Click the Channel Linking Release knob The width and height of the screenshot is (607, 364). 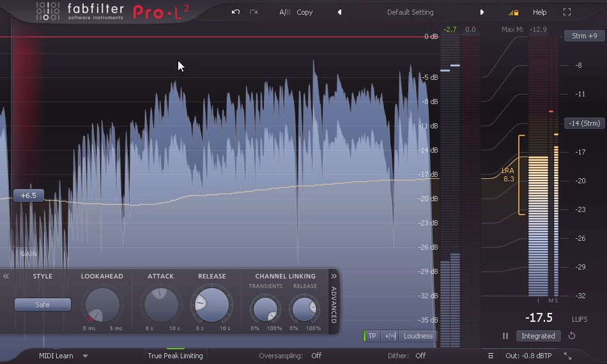pos(304,308)
